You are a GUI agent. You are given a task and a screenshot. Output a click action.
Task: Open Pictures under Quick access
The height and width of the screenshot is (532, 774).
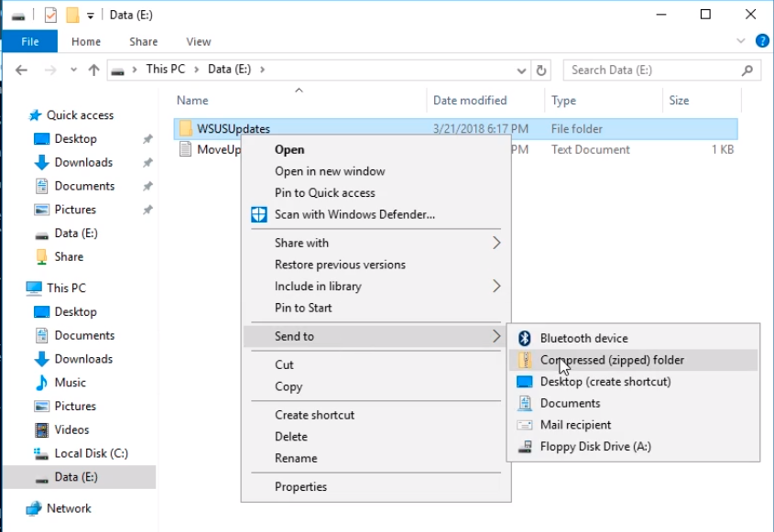pyautogui.click(x=75, y=210)
